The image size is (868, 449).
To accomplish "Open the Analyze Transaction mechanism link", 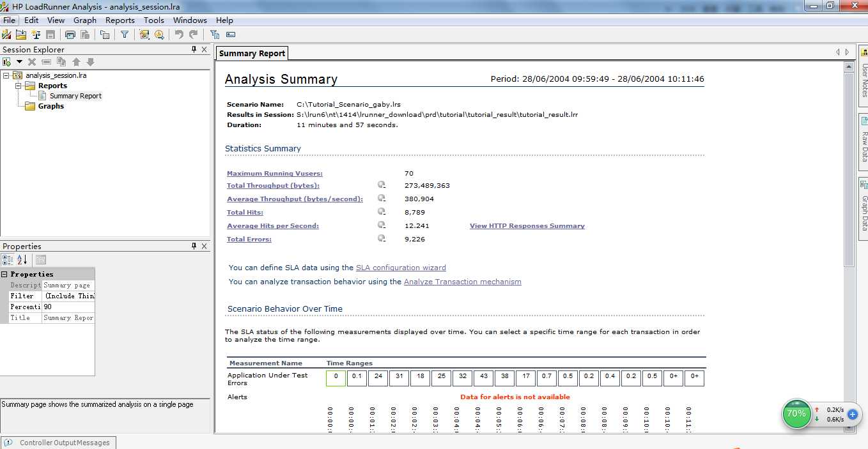I will [463, 282].
